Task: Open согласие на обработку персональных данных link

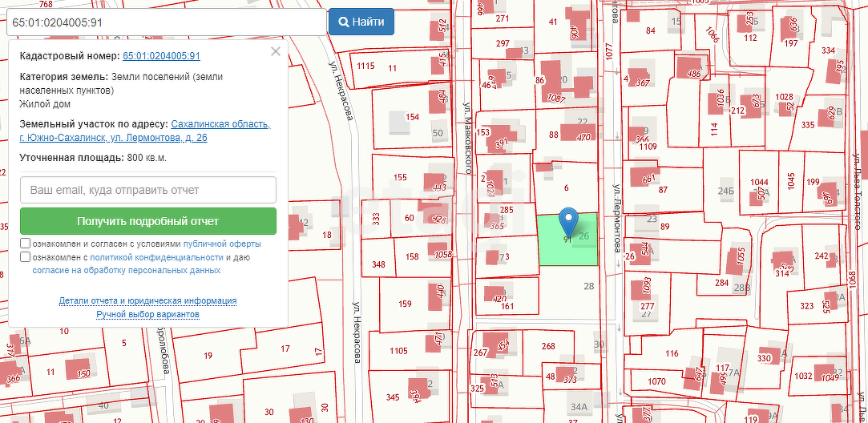Action: pos(126,271)
